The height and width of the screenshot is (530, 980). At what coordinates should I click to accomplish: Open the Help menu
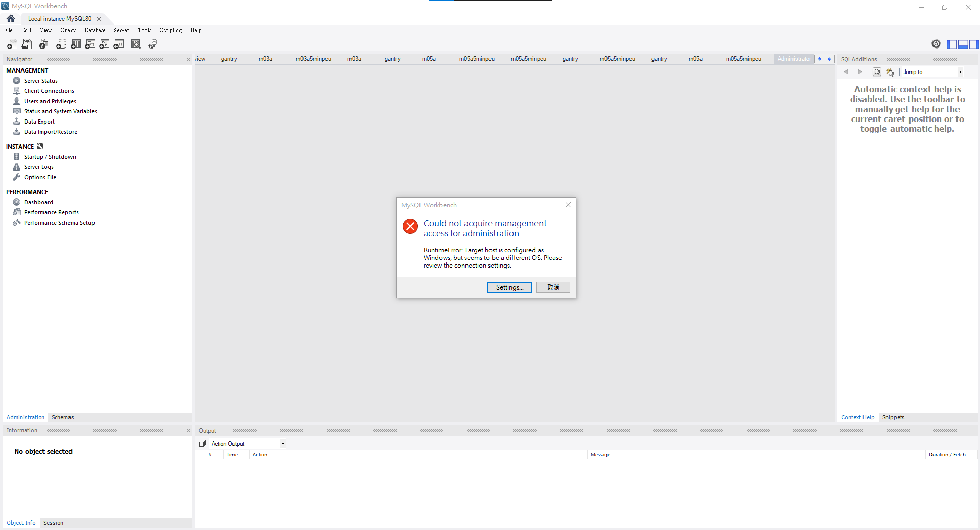pyautogui.click(x=196, y=30)
